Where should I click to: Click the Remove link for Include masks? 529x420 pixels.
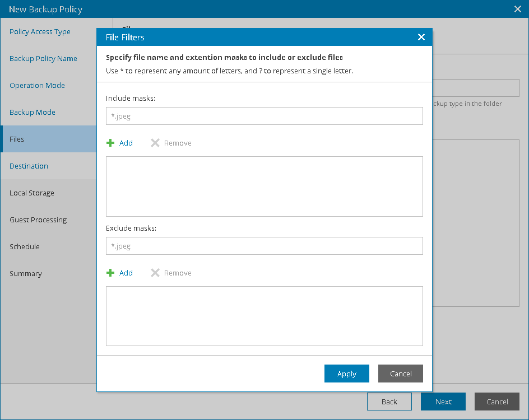[178, 143]
